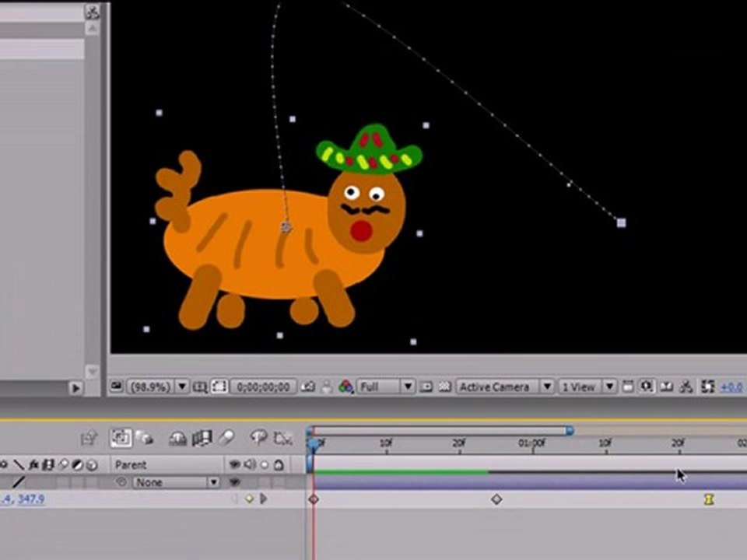Go to previous keyframe arrow
Screen dimensions: 747x560
pyautogui.click(x=235, y=499)
